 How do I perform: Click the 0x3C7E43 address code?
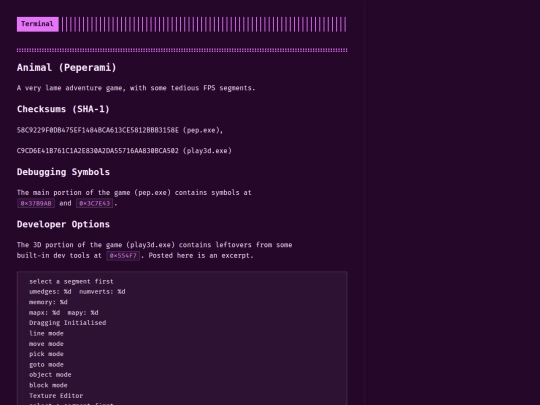tap(94, 204)
